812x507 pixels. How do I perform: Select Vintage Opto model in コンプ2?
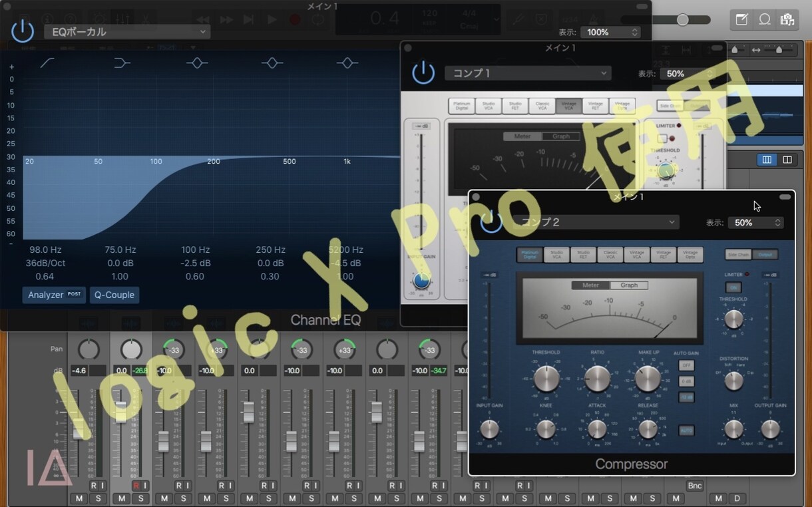coord(690,255)
